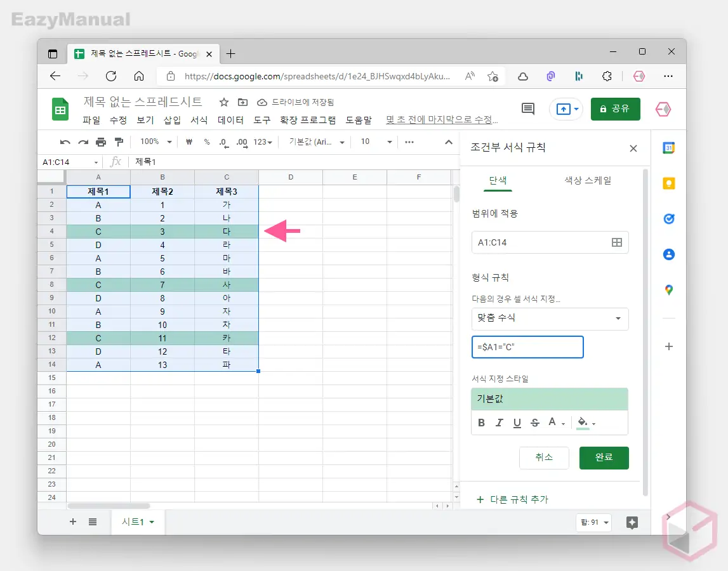
Task: Open Google Keep side panel icon
Action: pyautogui.click(x=668, y=183)
